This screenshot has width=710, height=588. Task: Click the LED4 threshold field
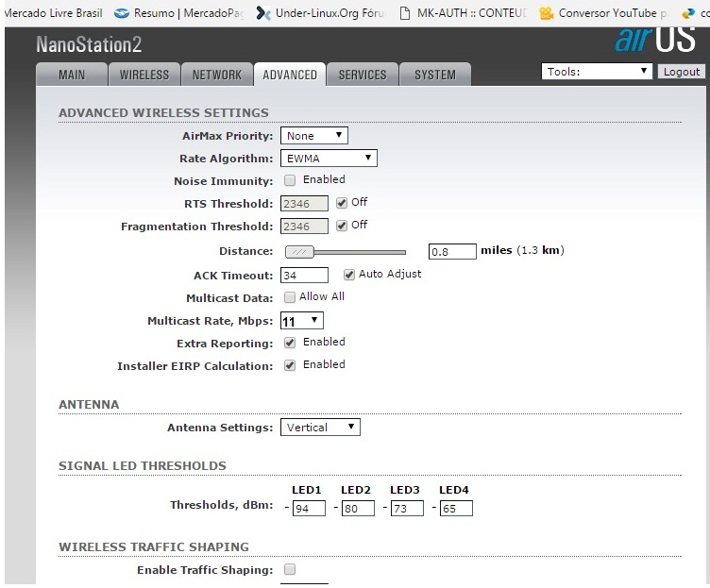click(x=456, y=509)
